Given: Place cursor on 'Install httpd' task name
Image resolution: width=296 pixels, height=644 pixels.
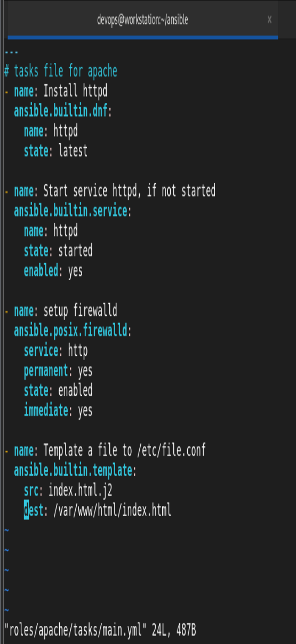Looking at the screenshot, I should click(75, 91).
